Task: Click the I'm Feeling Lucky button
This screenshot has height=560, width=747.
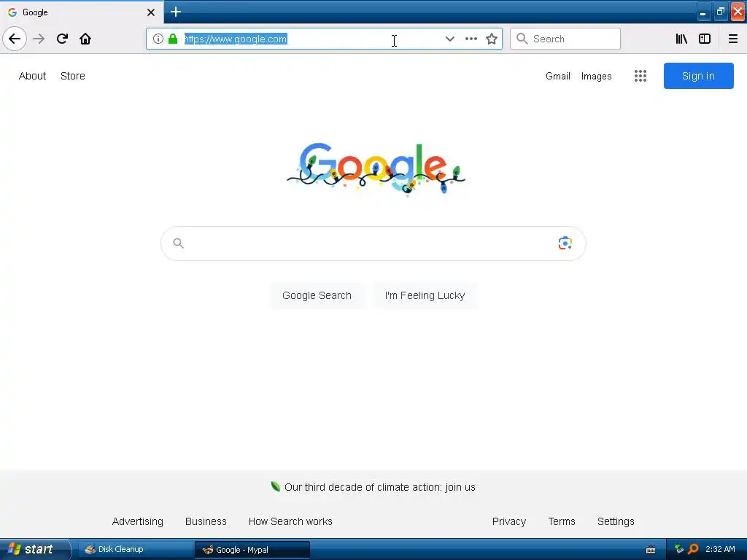Action: pos(425,295)
